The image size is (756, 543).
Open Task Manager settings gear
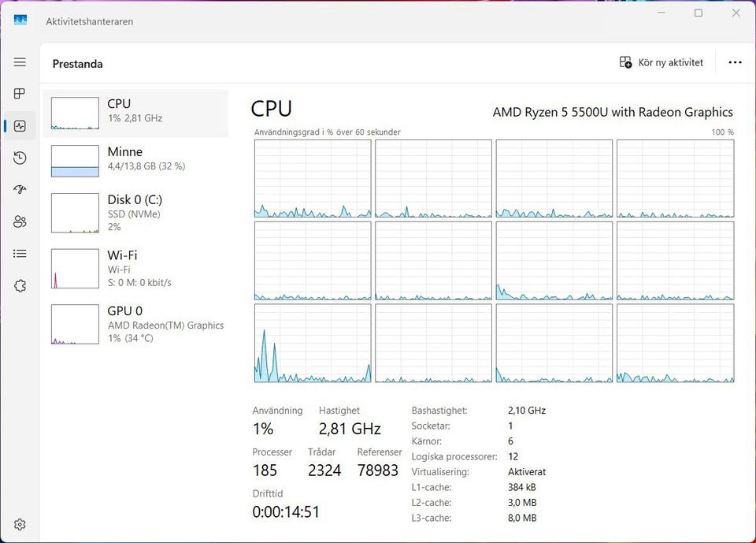(x=20, y=524)
